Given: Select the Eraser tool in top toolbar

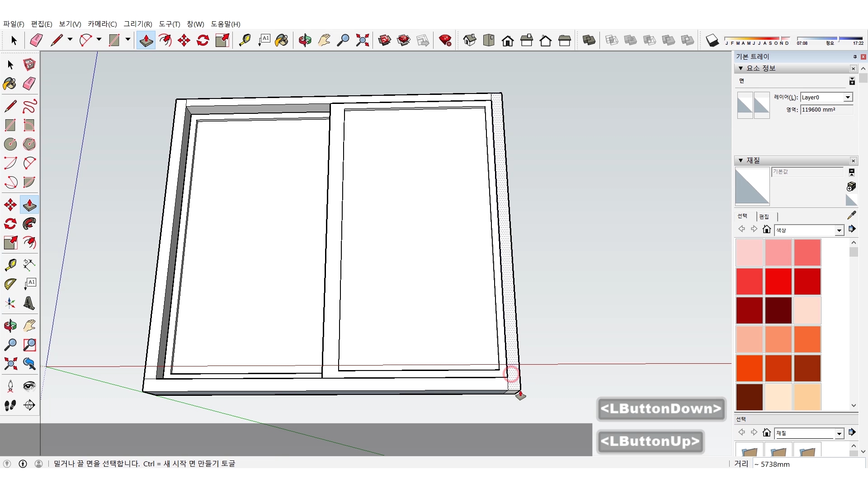Looking at the screenshot, I should pos(36,40).
